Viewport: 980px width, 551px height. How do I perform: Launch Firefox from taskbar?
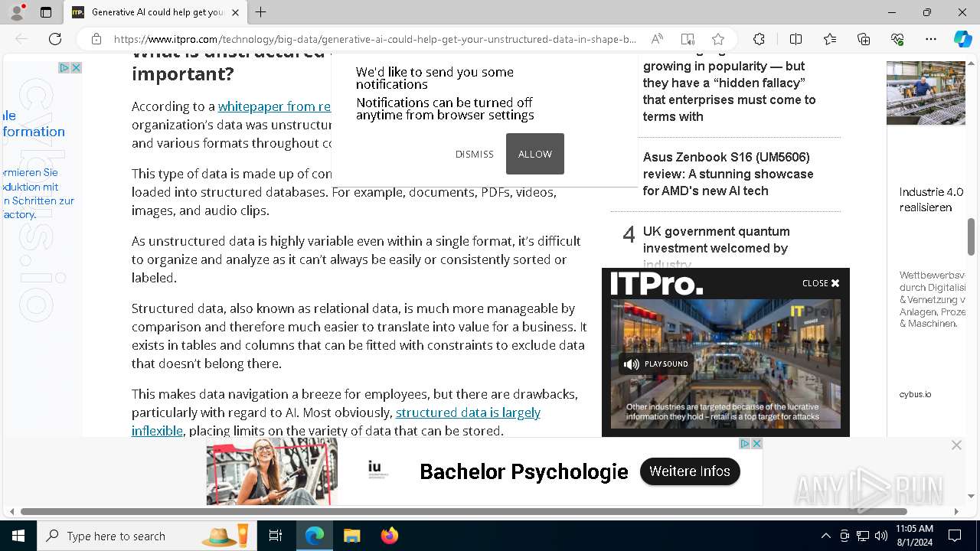click(x=389, y=536)
